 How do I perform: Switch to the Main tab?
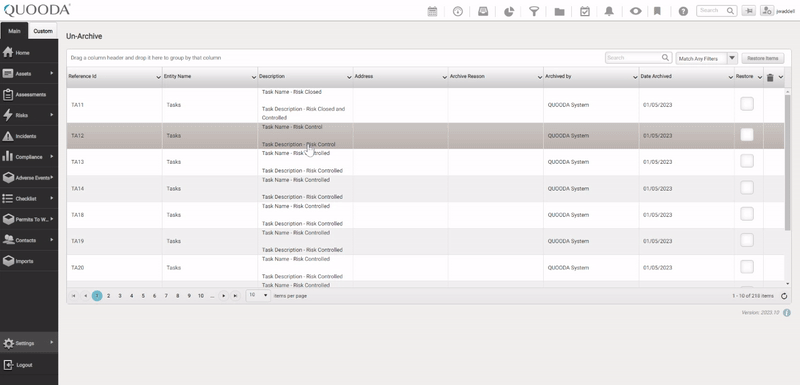coord(14,31)
